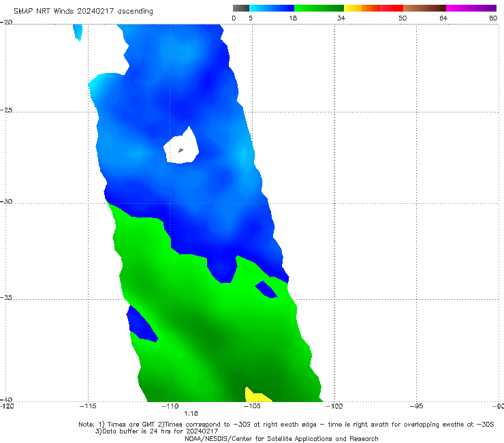Click the latitude axis label '-25'
This screenshot has width=504, height=443.
click(6, 110)
